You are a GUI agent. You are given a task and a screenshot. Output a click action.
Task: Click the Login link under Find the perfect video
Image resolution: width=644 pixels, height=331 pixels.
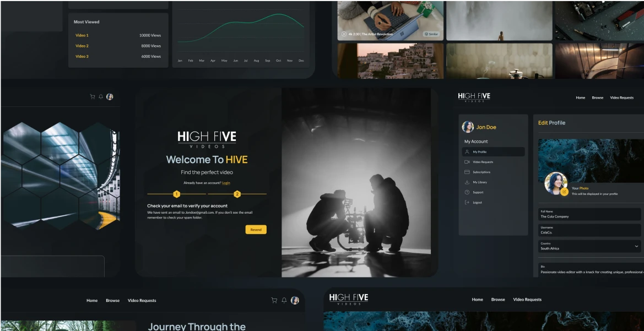tap(226, 183)
